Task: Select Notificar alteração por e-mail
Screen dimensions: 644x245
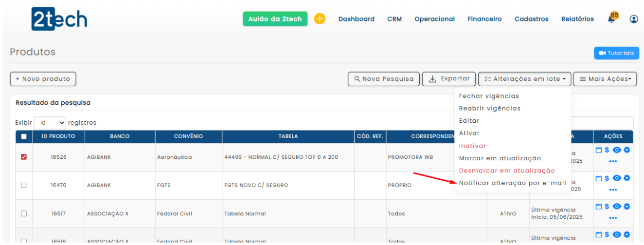Action: coord(512,183)
